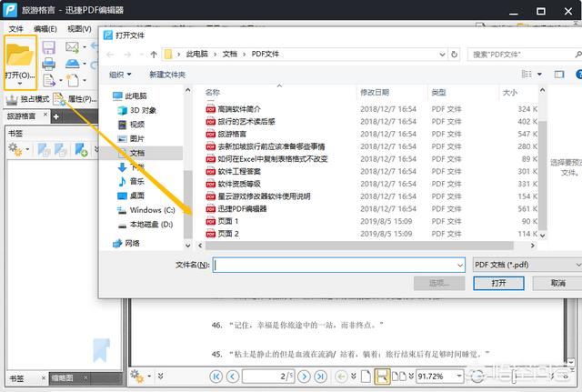The width and height of the screenshot is (582, 392).
Task: Click the 新建文件夹 button
Action: coord(167,75)
